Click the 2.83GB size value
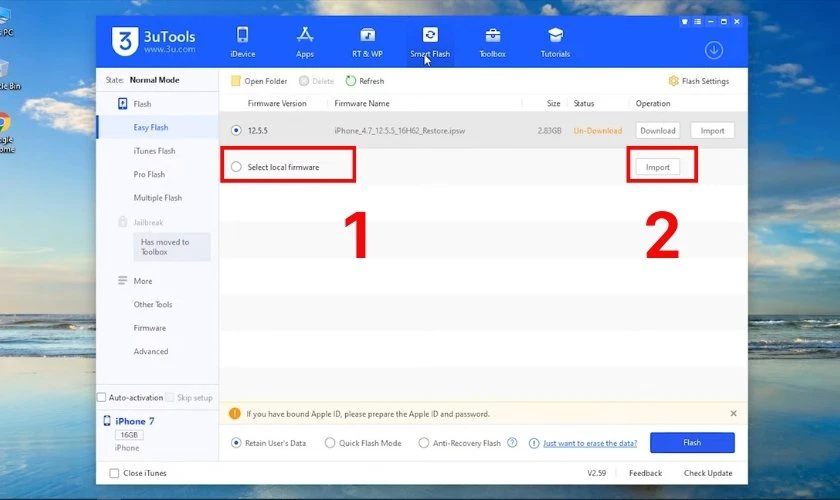The height and width of the screenshot is (500, 840). pos(550,130)
